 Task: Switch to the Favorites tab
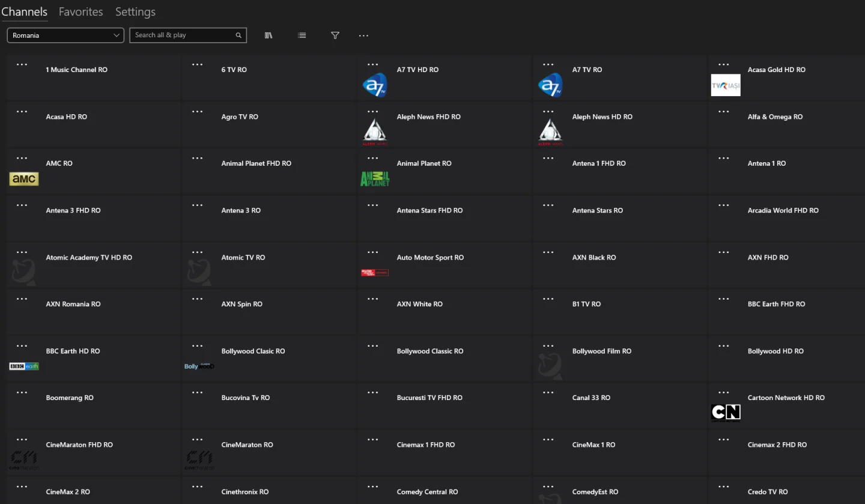(x=81, y=11)
